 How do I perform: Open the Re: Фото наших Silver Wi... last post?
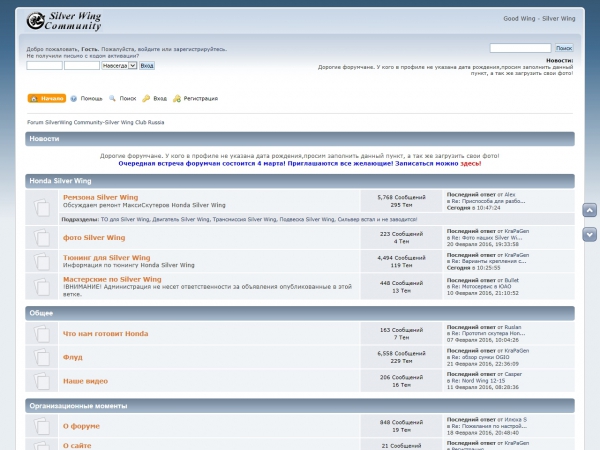coord(487,238)
